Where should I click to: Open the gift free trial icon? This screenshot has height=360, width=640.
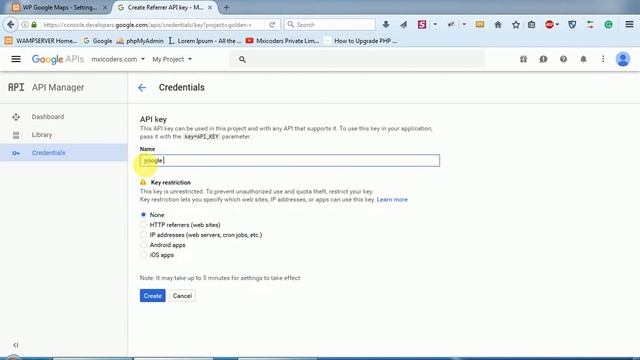(x=523, y=59)
